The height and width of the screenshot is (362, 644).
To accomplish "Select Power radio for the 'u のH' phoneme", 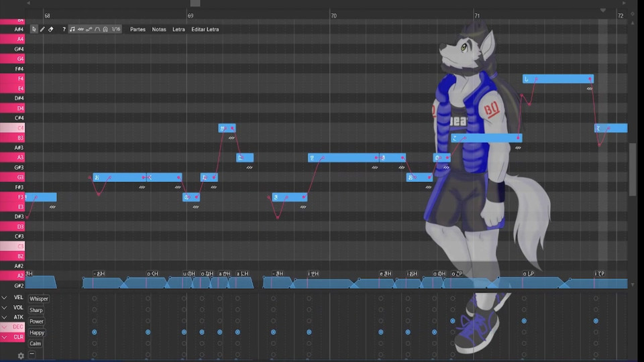I will tap(184, 321).
